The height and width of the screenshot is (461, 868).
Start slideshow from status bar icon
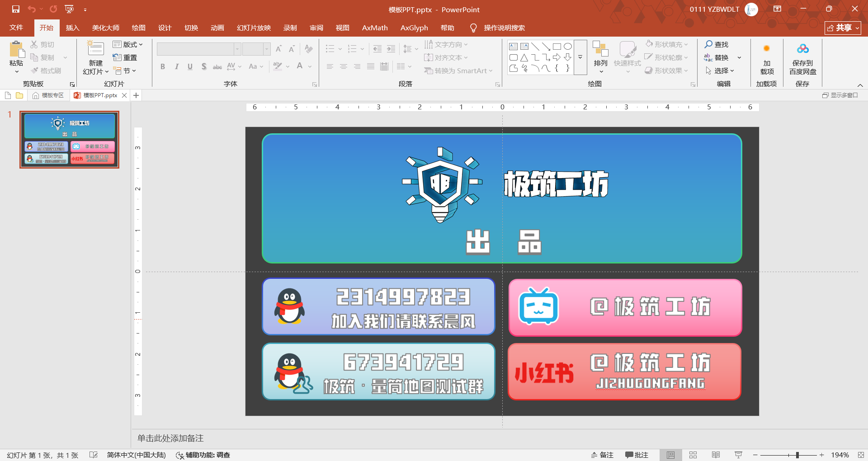pyautogui.click(x=738, y=455)
